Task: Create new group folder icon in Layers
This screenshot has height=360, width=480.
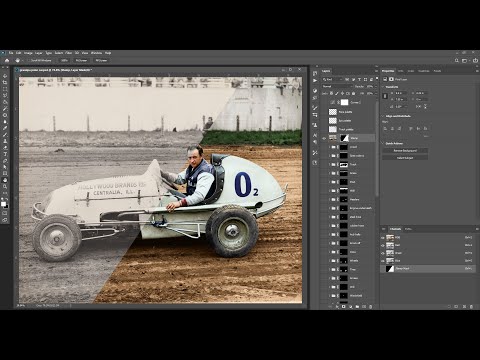Action: click(357, 306)
